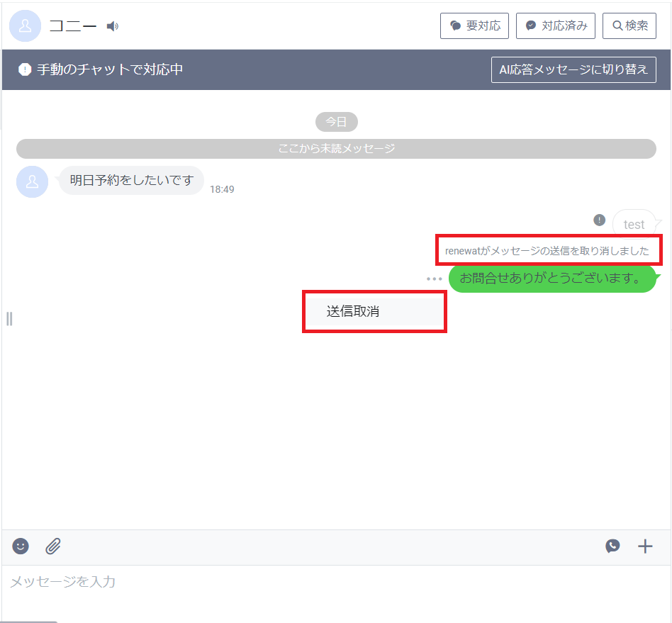Open the 検索 search button
The height and width of the screenshot is (623, 672).
(x=629, y=26)
